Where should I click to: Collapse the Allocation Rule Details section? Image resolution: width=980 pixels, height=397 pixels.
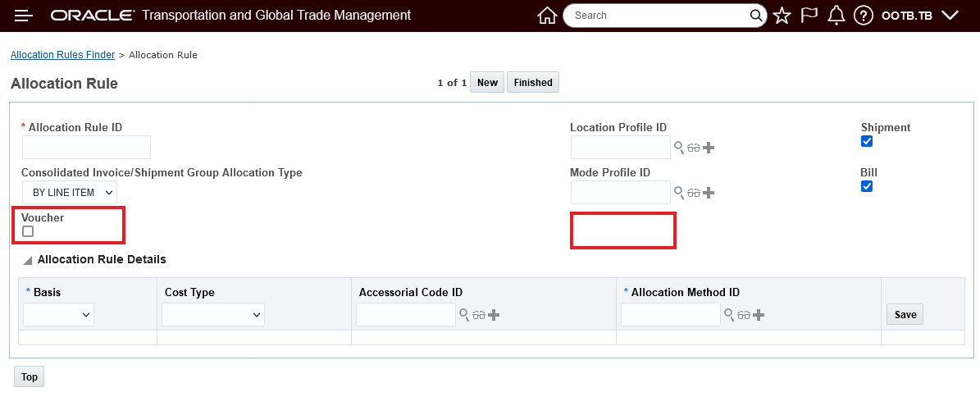point(28,260)
